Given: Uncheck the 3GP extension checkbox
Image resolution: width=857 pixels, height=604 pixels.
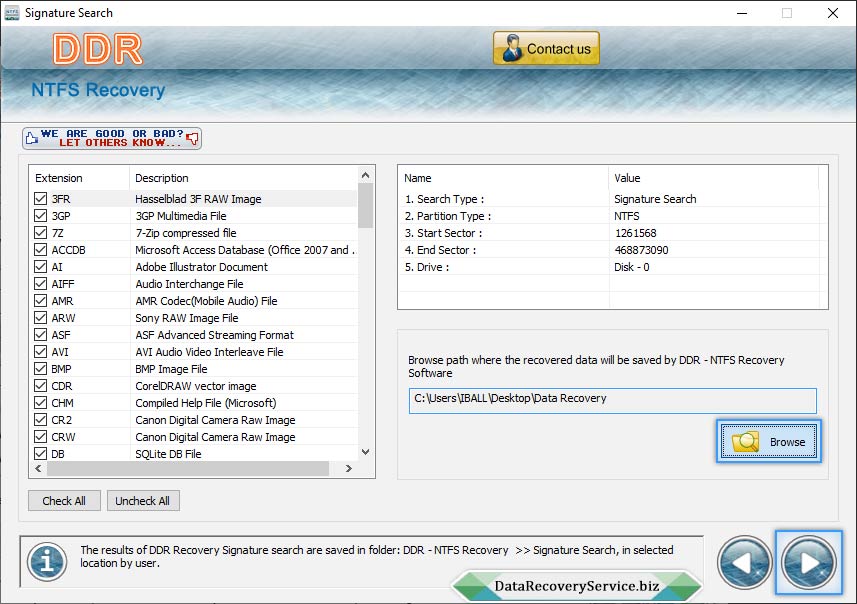Looking at the screenshot, I should (x=40, y=215).
